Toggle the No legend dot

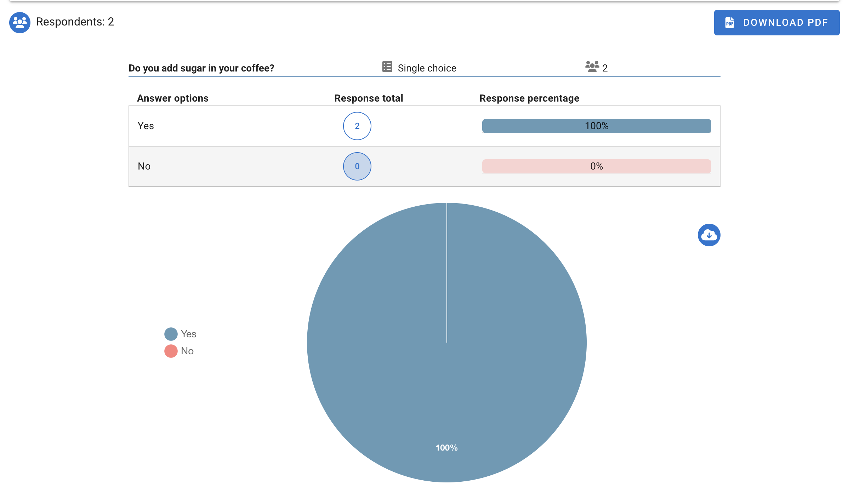tap(171, 351)
